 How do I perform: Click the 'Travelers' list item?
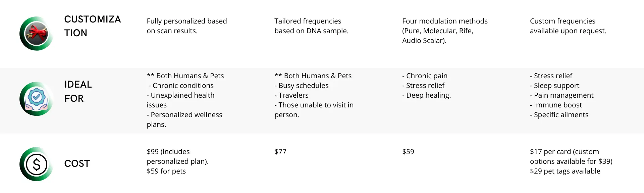point(291,95)
